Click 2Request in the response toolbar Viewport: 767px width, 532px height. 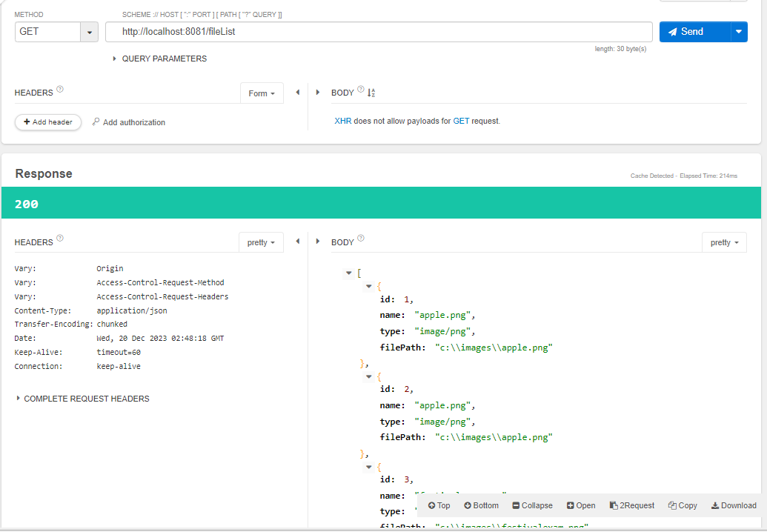click(632, 505)
